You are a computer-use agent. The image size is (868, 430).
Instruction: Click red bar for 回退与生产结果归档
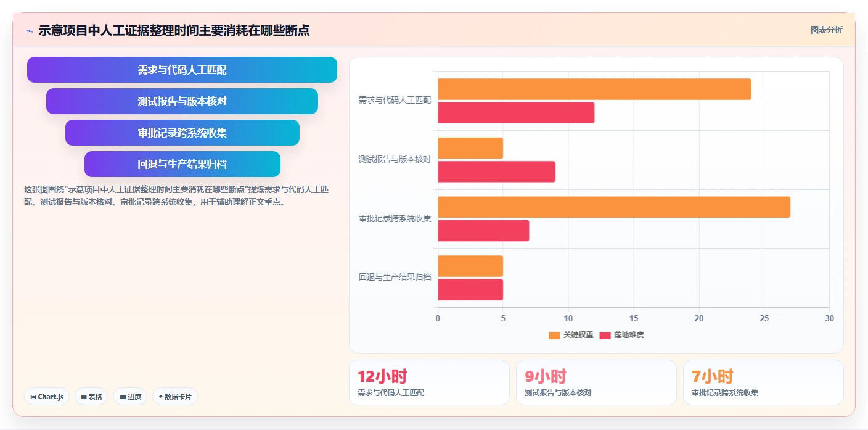[x=470, y=290]
